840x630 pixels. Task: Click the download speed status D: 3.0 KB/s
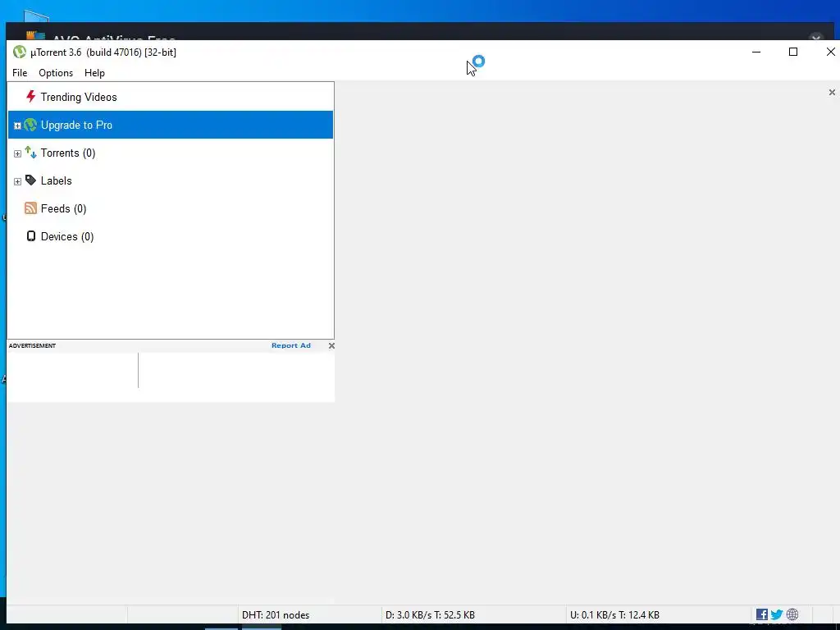pyautogui.click(x=430, y=615)
